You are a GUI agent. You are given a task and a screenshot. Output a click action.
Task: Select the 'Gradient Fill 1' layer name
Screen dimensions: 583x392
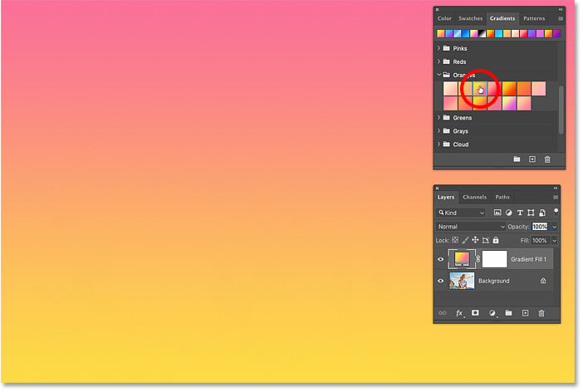(x=528, y=259)
